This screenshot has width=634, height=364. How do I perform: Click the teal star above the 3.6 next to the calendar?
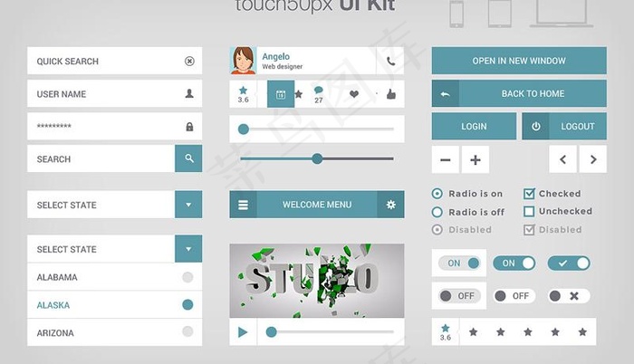(x=243, y=91)
